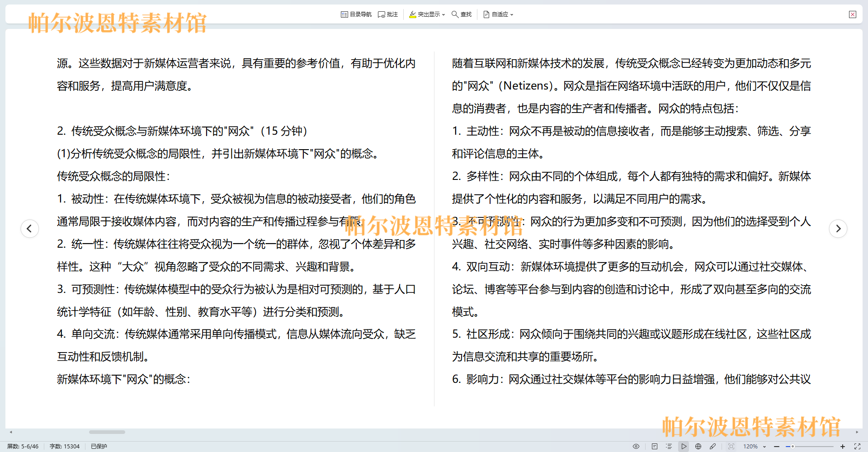Switch to web layout globe icon

coord(698,446)
